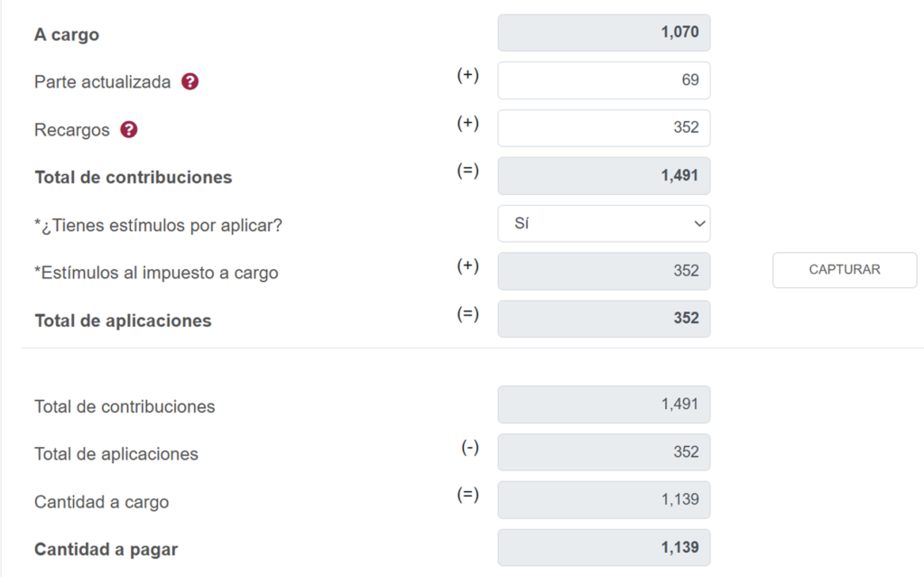The image size is (924, 577).
Task: Click the Recargos label text
Action: [72, 130]
